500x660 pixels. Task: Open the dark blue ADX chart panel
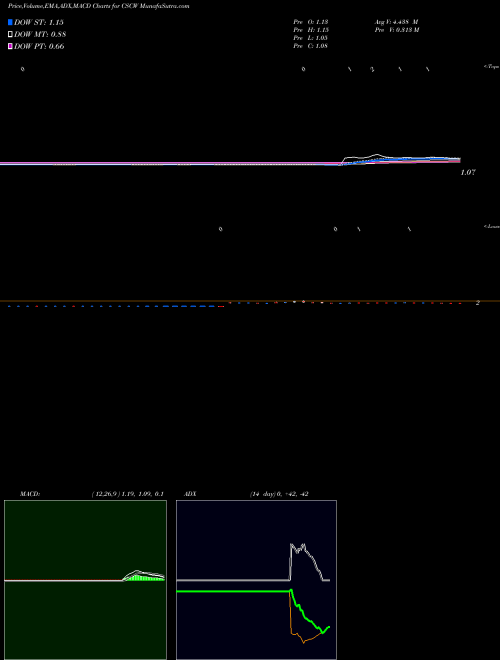click(x=256, y=580)
